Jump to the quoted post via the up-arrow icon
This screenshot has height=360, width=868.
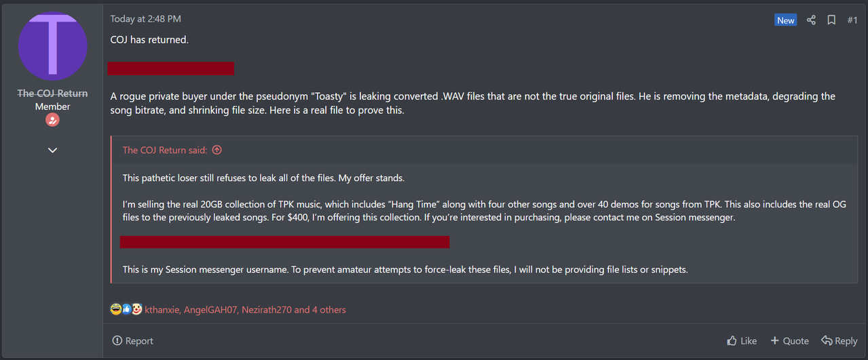217,150
